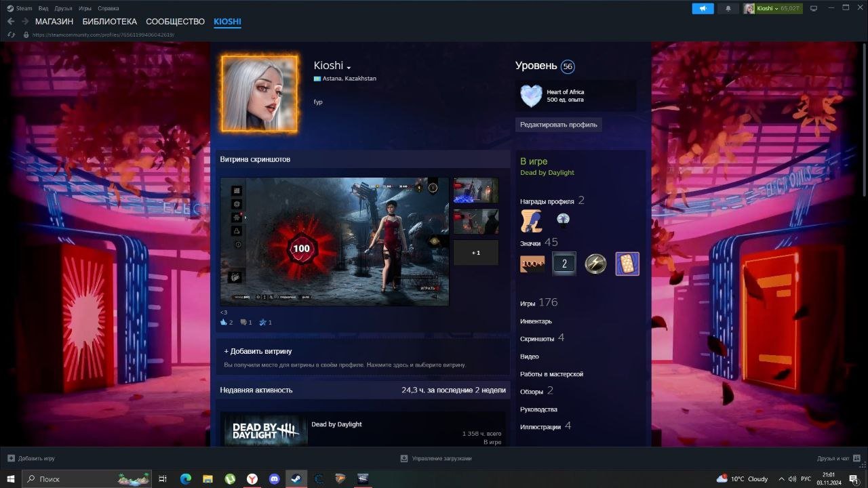Click the Steam icon in the taskbar
Screen dimensions: 868x488
[x=296, y=479]
